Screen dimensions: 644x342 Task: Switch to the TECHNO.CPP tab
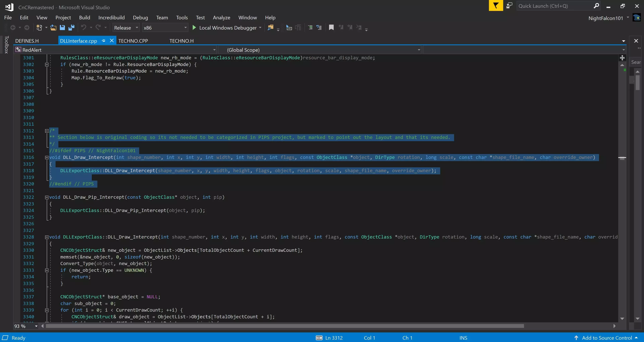tap(133, 41)
